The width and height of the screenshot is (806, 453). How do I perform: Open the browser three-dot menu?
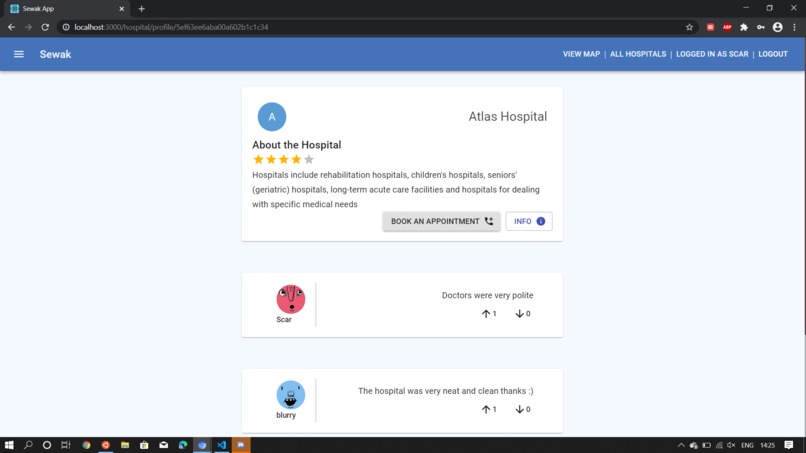(794, 27)
